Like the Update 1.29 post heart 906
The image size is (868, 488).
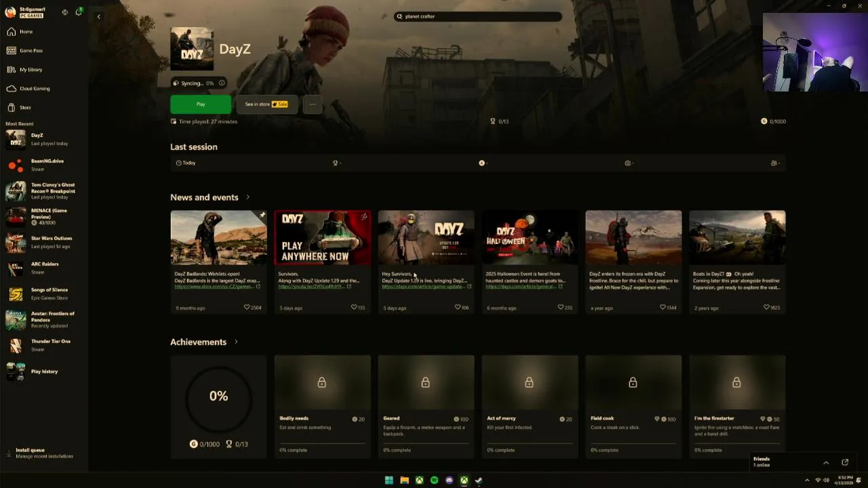click(x=458, y=308)
